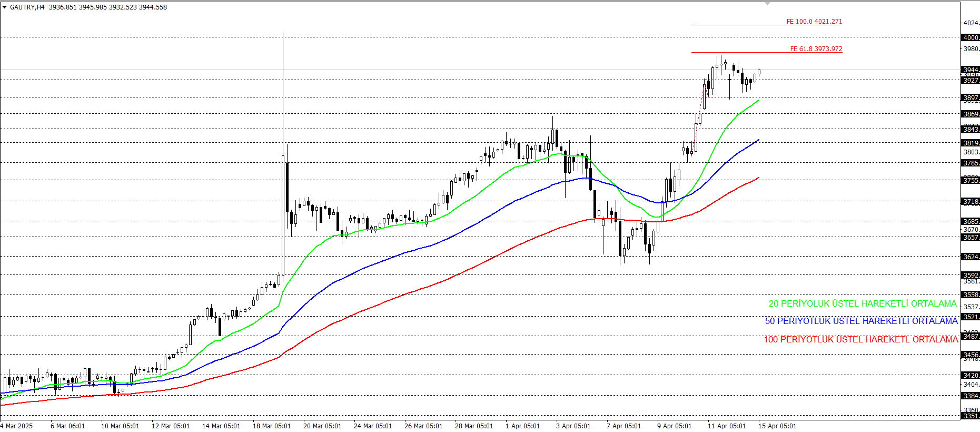Click the 20 PERİYOLUK ÜSTEL HAREKETLİ ORTALAMA green label

863,303
